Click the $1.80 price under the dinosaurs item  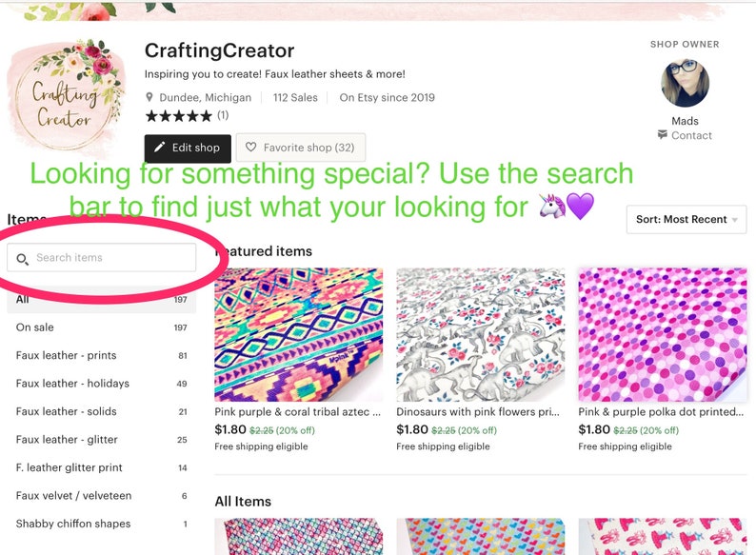412,429
